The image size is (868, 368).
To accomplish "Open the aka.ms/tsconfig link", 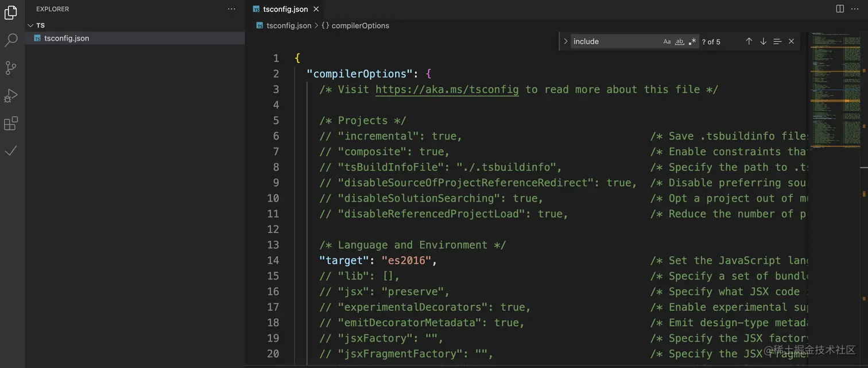I will coord(447,90).
